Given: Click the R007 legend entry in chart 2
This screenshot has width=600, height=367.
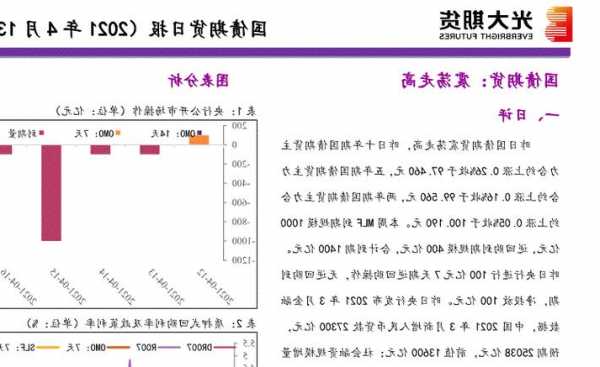Looking at the screenshot, I should tap(158, 347).
